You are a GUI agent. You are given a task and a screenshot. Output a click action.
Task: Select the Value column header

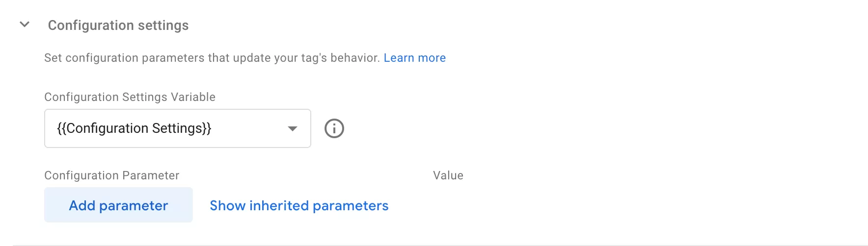click(448, 175)
